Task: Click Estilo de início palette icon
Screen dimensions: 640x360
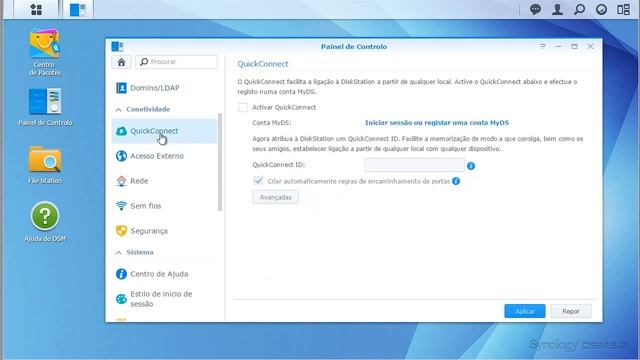Action: [x=121, y=299]
